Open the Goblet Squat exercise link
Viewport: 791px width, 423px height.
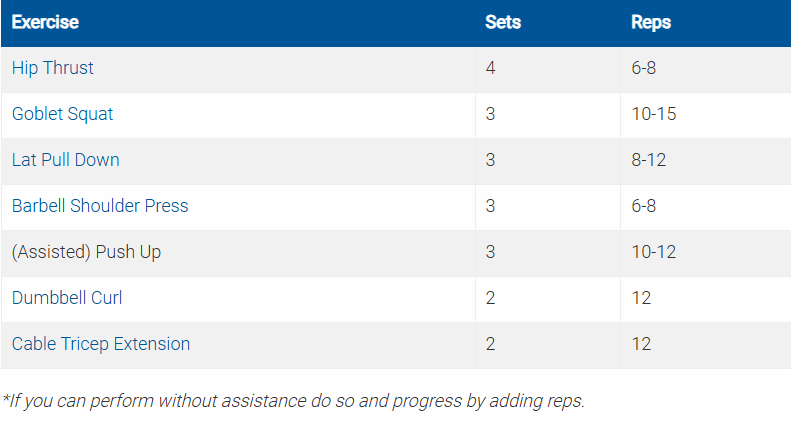coord(62,114)
